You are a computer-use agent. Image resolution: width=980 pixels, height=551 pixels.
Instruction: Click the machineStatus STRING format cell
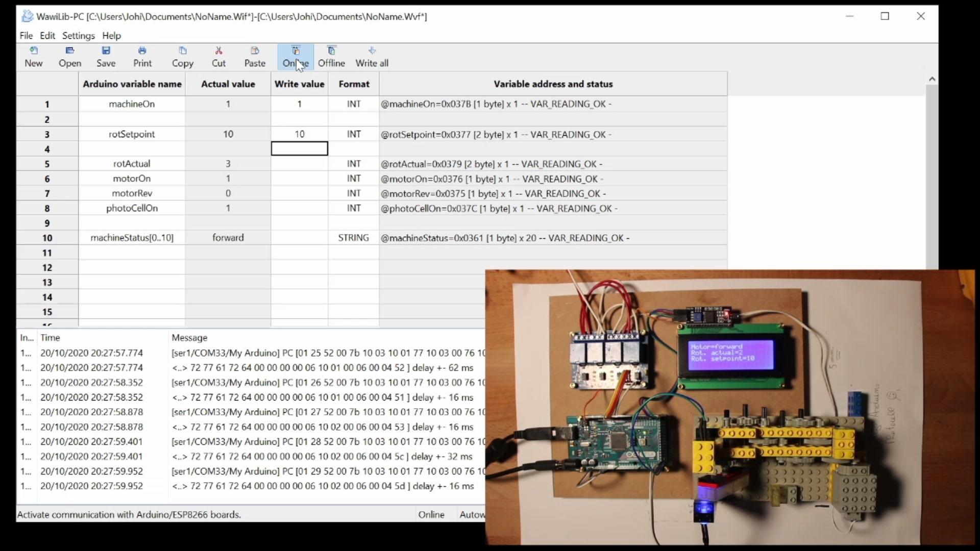353,237
